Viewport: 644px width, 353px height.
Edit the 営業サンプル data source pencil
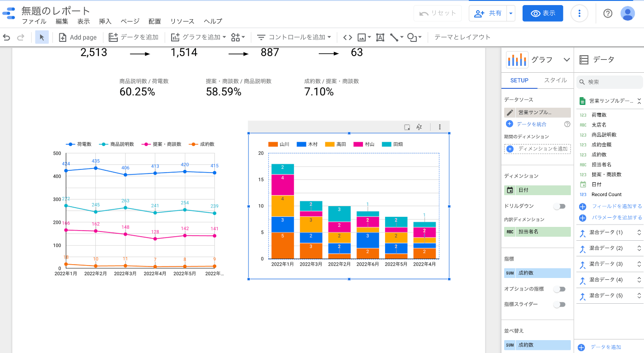pos(510,112)
